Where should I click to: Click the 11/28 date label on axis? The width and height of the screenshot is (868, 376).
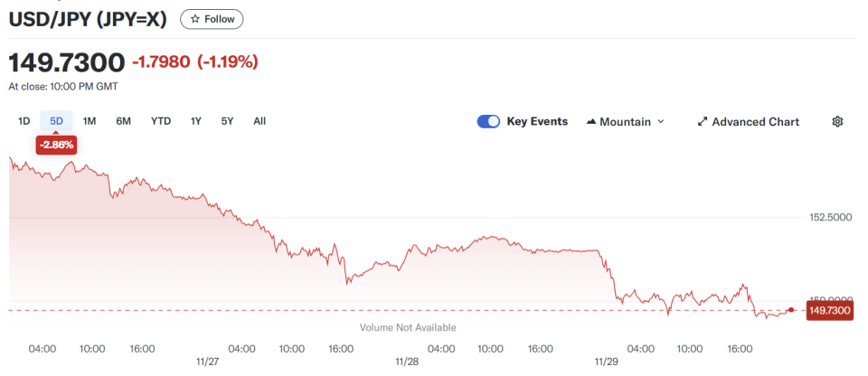[407, 361]
